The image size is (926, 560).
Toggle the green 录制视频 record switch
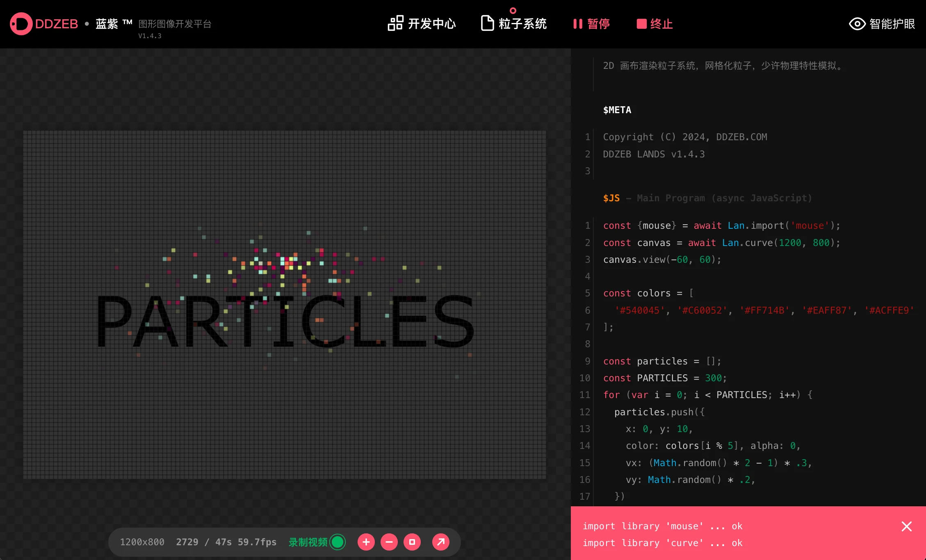(338, 542)
